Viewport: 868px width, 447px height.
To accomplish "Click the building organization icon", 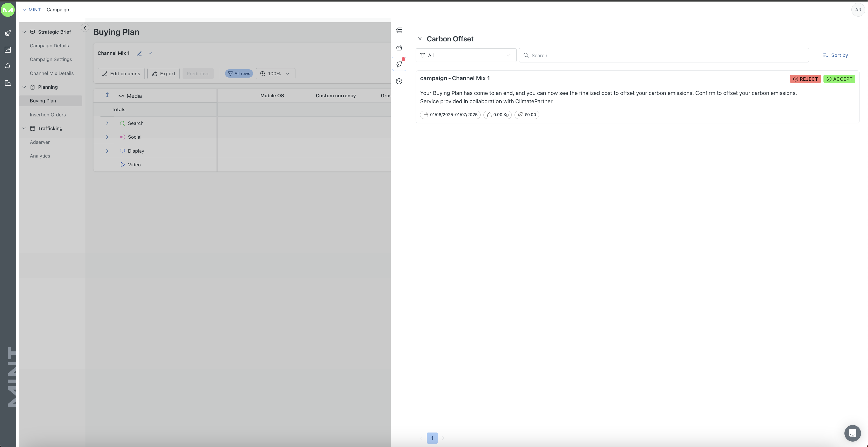I will 8,83.
